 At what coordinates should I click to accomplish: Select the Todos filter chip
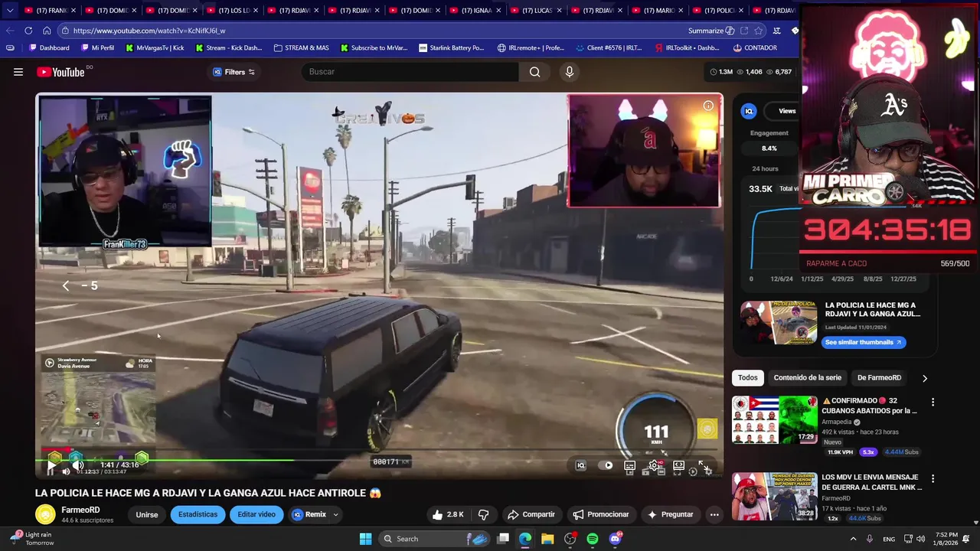[x=748, y=377]
